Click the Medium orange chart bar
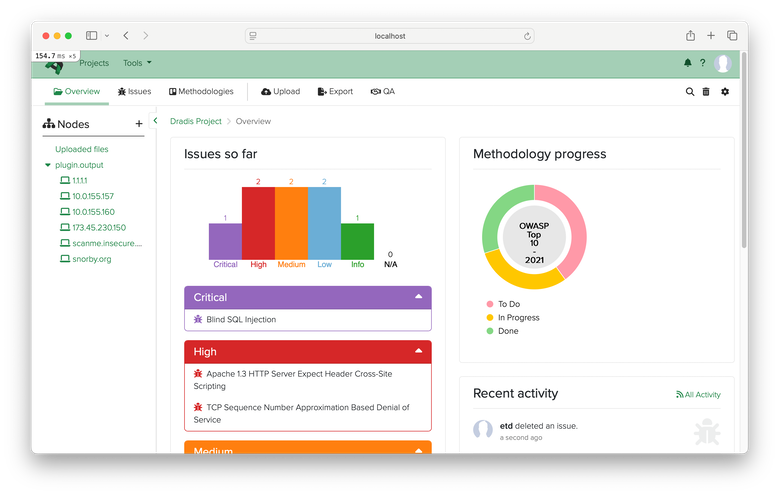The image size is (780, 495). [292, 223]
